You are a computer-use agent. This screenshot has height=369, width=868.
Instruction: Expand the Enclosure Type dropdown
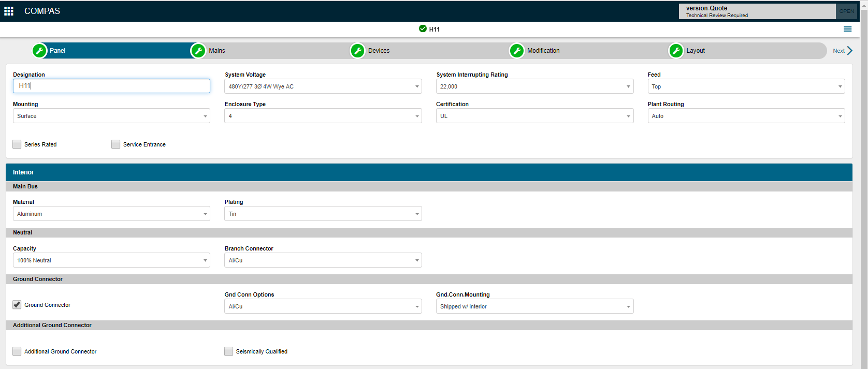[x=323, y=116]
